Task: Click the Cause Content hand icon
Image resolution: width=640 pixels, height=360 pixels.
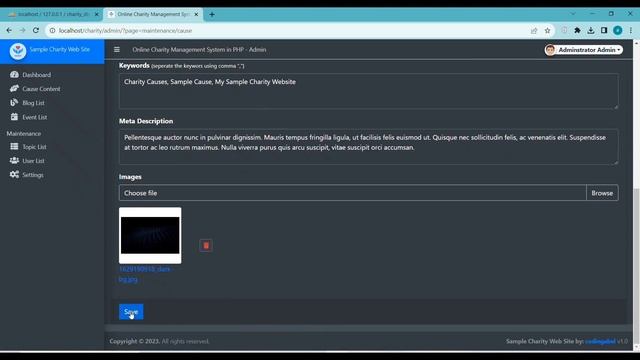Action: (14, 89)
